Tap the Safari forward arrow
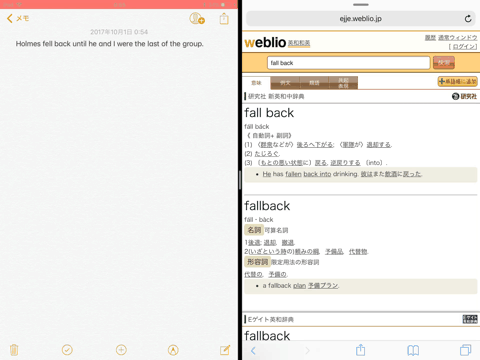480x360 pixels. [x=307, y=350]
